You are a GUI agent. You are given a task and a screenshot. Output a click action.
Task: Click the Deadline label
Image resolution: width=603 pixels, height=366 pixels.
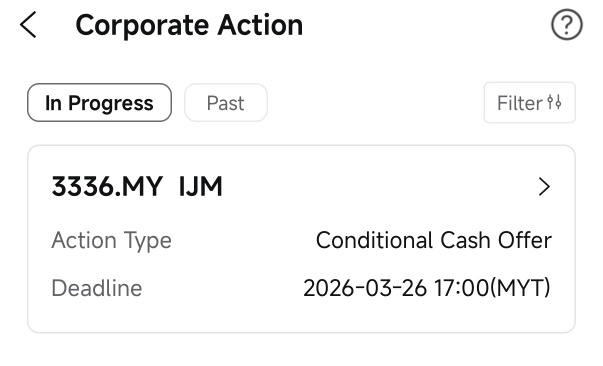click(97, 288)
